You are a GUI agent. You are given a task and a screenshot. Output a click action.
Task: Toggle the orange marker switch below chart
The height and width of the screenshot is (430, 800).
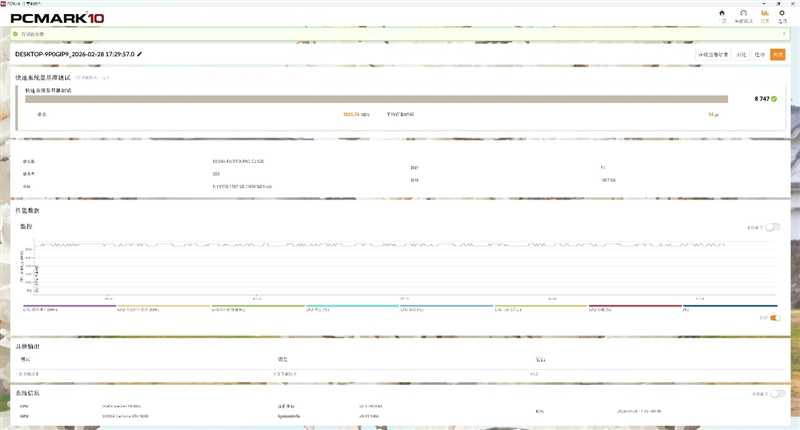pyautogui.click(x=775, y=318)
